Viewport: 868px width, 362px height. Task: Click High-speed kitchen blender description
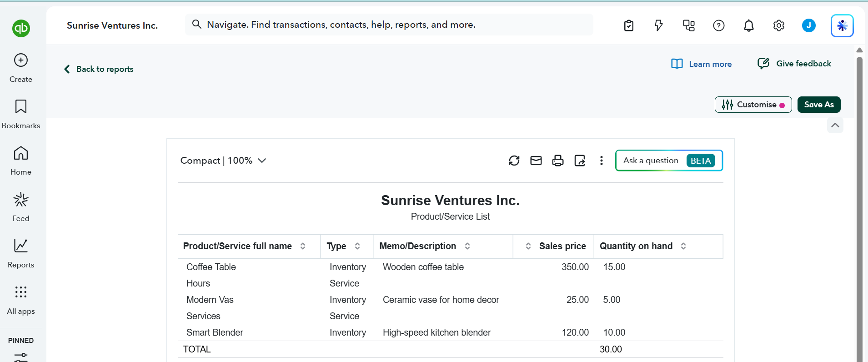pyautogui.click(x=437, y=332)
